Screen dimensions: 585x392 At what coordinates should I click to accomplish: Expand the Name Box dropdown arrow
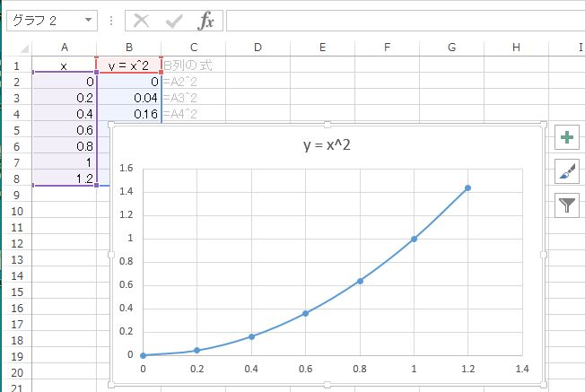coord(88,20)
